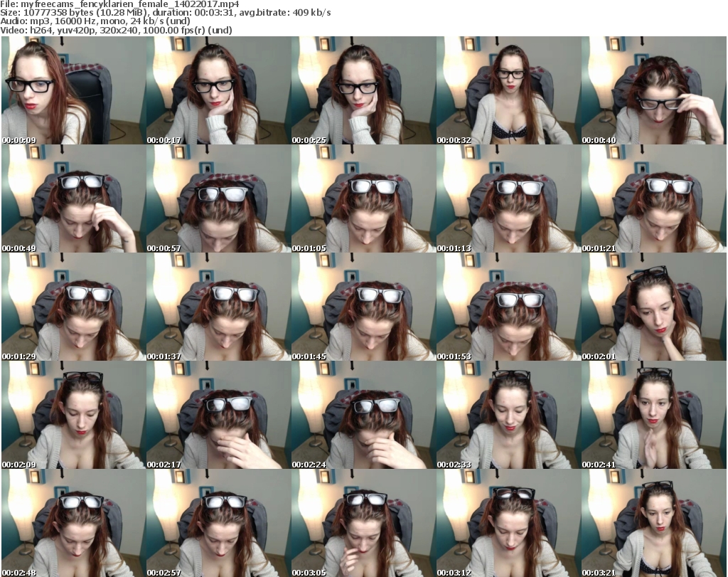
Task: Select the thumbnail stamped 00:00:32
Action: (508, 90)
